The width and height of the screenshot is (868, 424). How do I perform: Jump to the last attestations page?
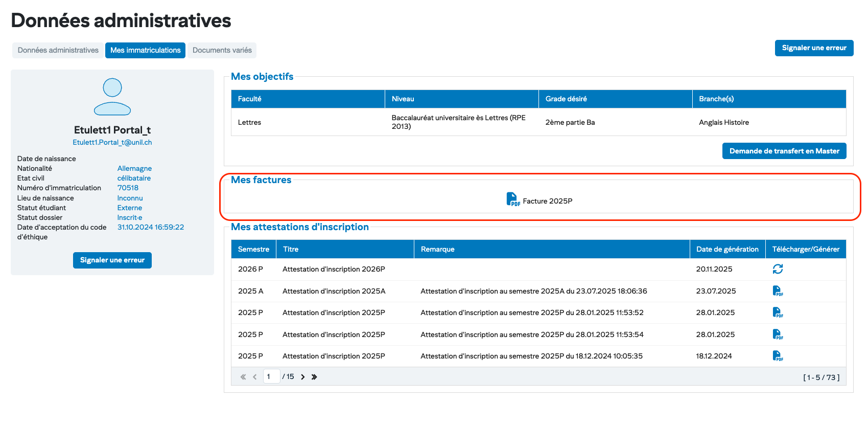point(314,377)
